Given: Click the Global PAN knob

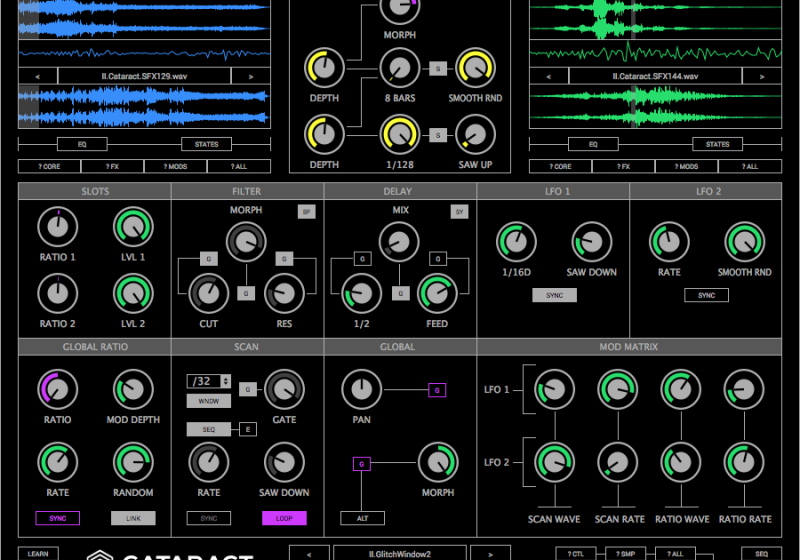Looking at the screenshot, I should tap(361, 390).
